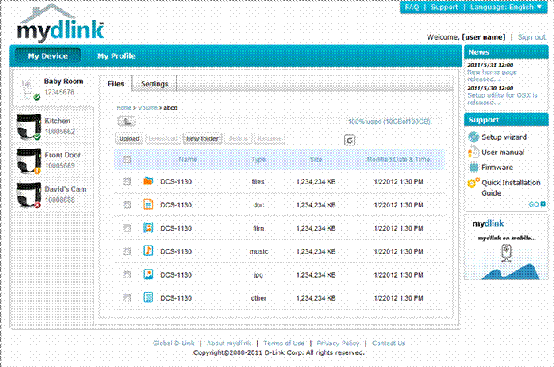Sort by the Size column header
Screen dimensions: 554x367
point(316,160)
